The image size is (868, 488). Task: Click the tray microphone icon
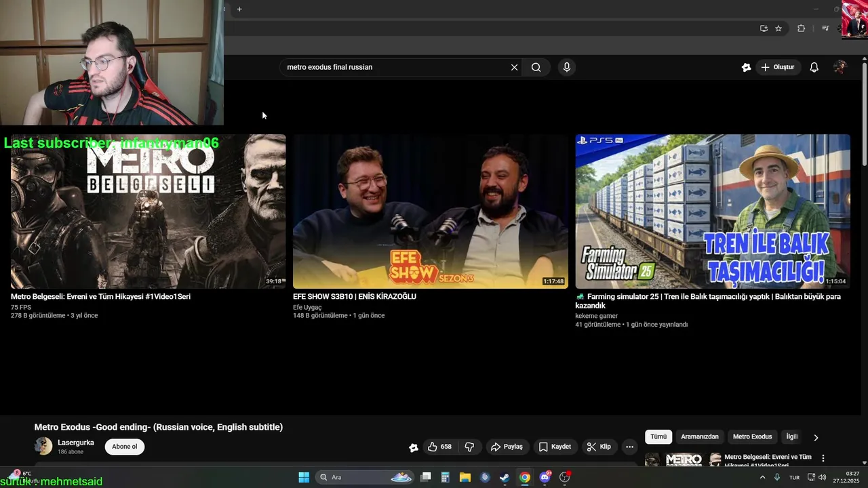click(x=777, y=477)
